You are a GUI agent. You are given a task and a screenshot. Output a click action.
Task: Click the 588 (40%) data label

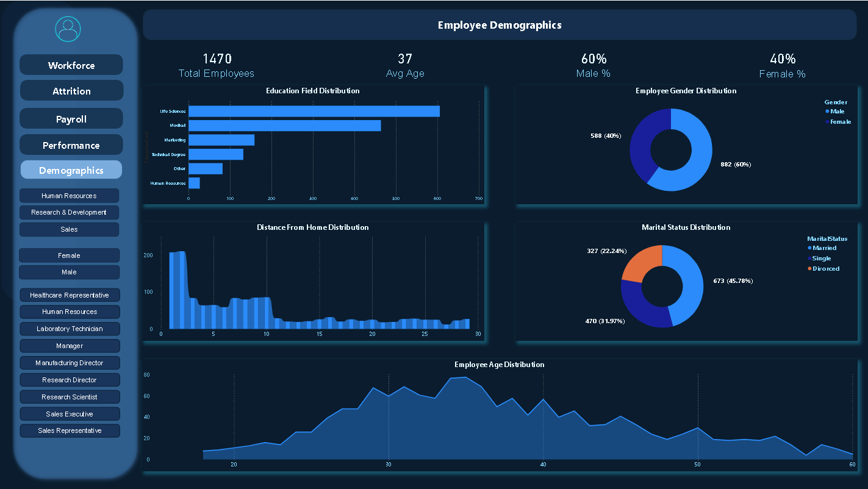pyautogui.click(x=606, y=135)
